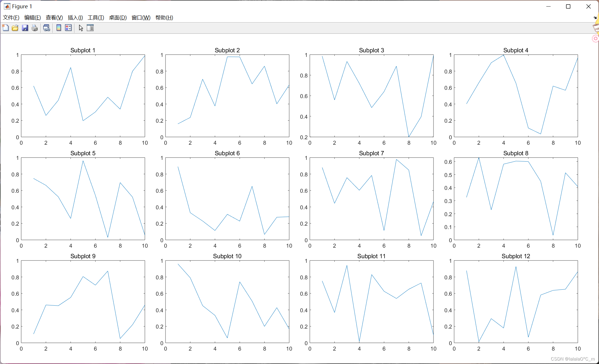This screenshot has height=364, width=599.
Task: Select the Subplot 5 title text
Action: pyautogui.click(x=83, y=153)
